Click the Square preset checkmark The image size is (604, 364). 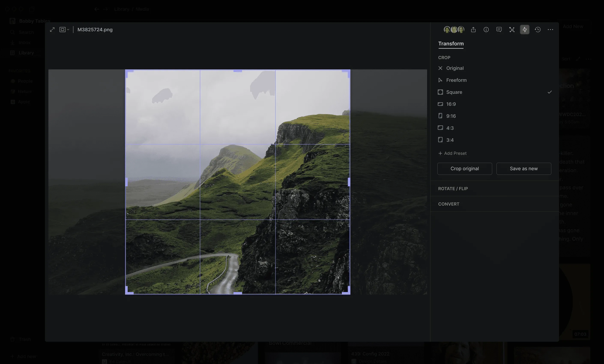tap(550, 92)
